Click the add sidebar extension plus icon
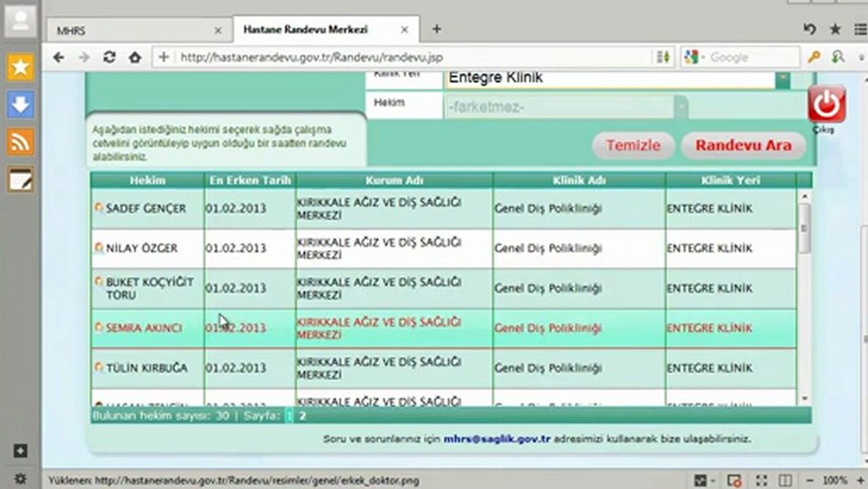Image resolution: width=868 pixels, height=489 pixels. (20, 450)
